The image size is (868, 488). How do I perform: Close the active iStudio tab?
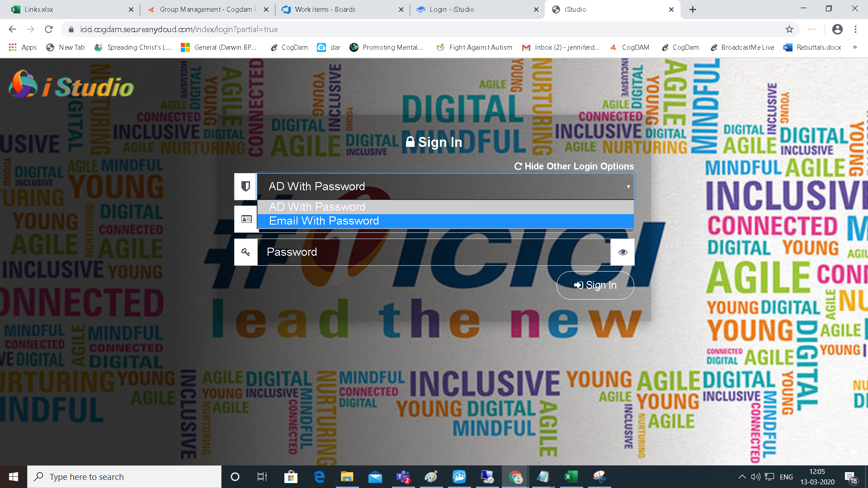tap(671, 9)
